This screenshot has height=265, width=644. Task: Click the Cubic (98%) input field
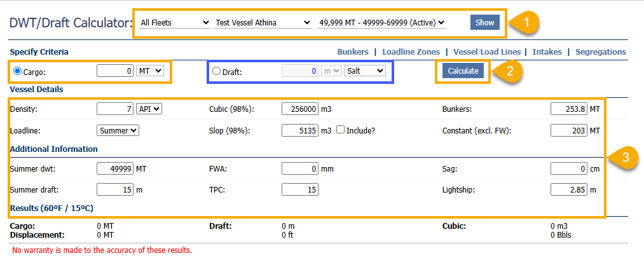pyautogui.click(x=299, y=109)
